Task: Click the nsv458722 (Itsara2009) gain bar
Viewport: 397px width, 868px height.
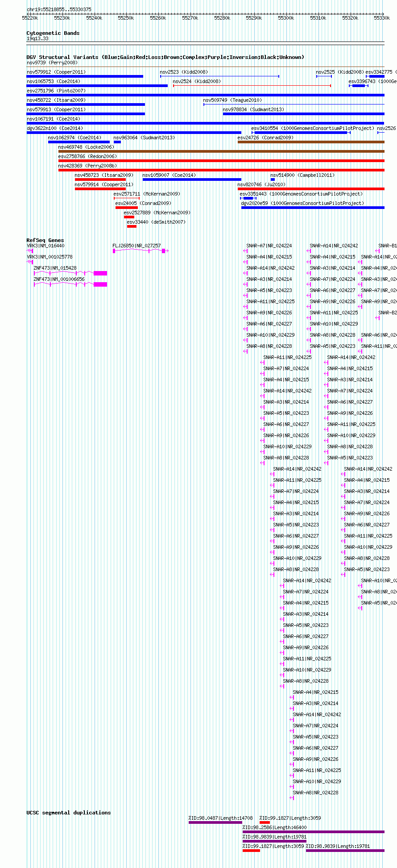Action: [x=86, y=104]
